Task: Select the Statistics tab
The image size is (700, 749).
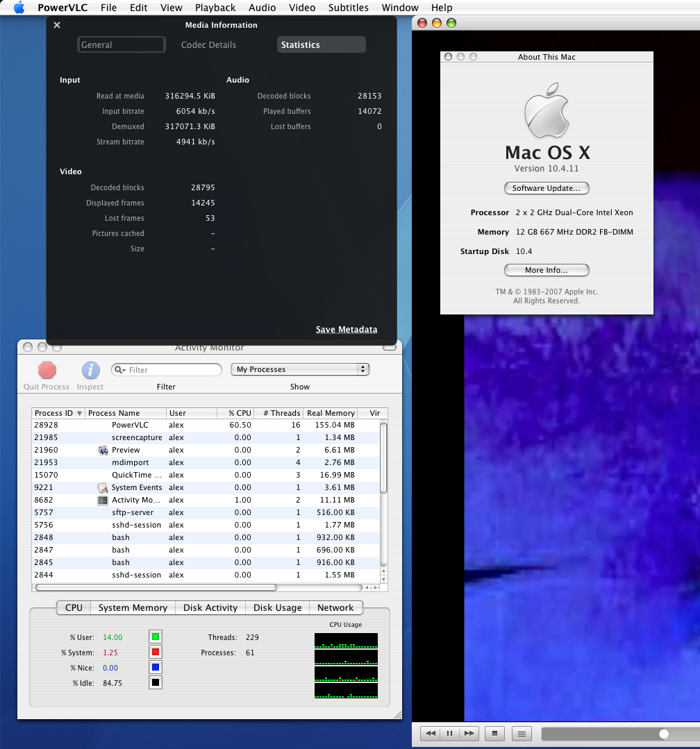Action: (x=321, y=44)
